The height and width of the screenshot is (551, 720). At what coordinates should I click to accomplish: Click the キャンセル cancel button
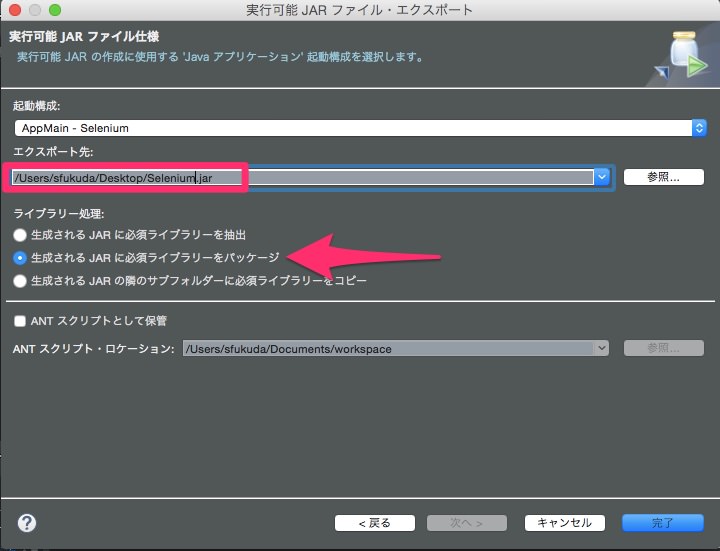pyautogui.click(x=565, y=523)
